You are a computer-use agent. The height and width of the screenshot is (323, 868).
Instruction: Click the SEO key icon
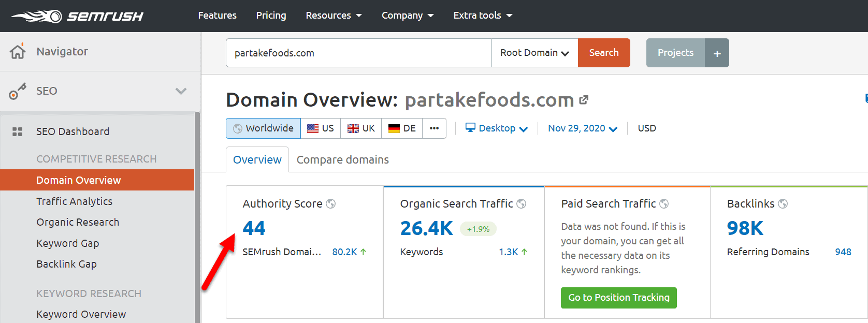(x=18, y=91)
